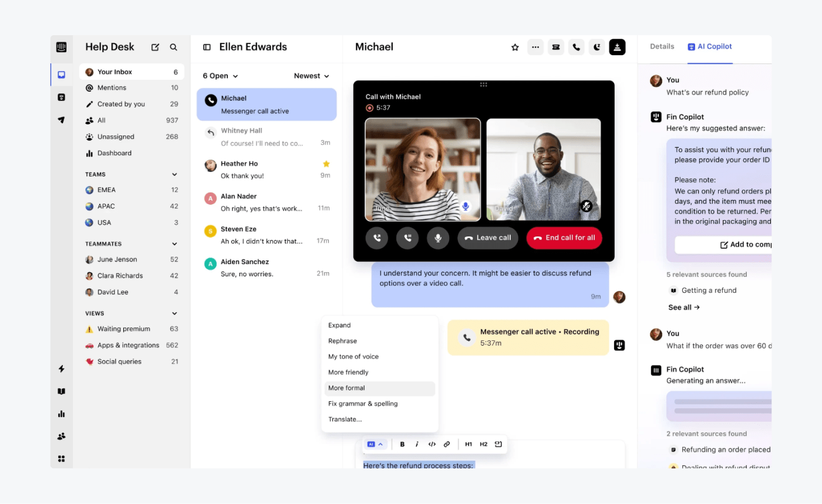The height and width of the screenshot is (504, 822).
Task: Open search in Help Desk header
Action: tap(174, 47)
